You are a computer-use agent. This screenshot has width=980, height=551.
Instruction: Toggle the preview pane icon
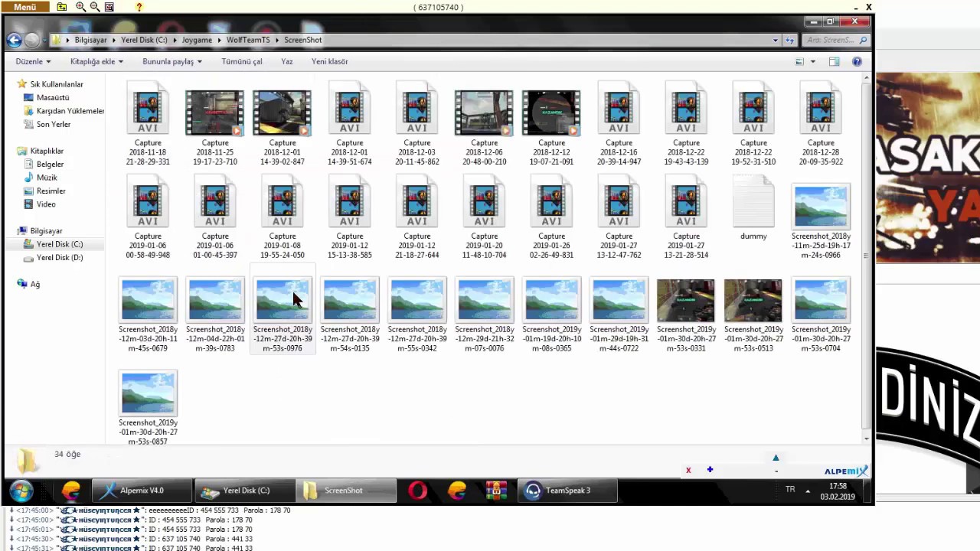coord(835,61)
